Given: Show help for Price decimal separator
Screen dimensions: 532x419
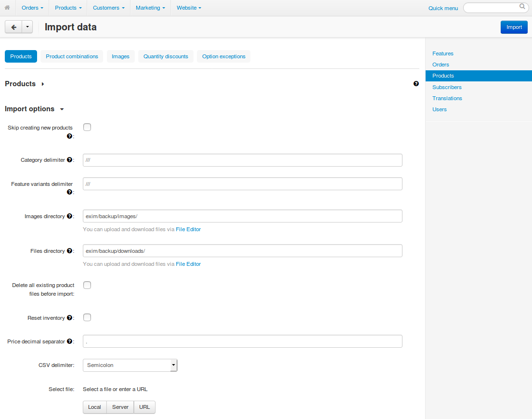Looking at the screenshot, I should point(69,341).
